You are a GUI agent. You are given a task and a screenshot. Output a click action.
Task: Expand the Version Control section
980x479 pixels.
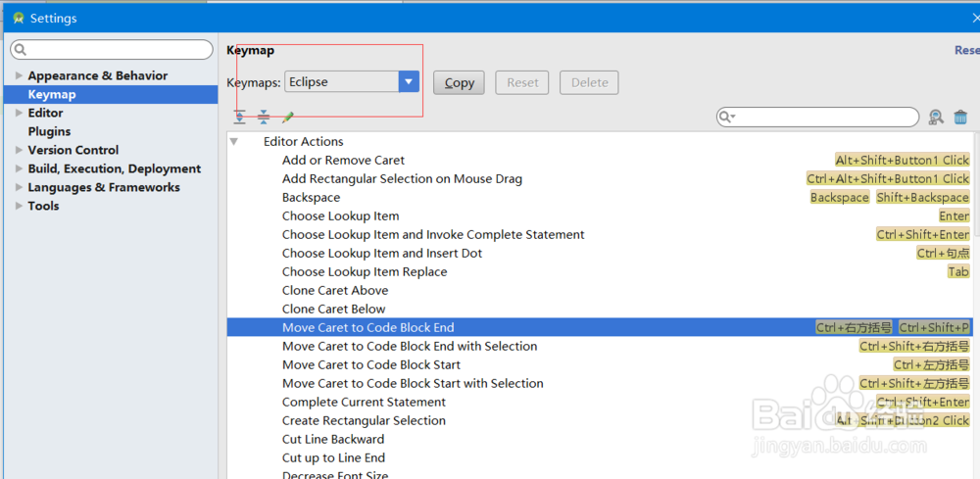point(19,150)
